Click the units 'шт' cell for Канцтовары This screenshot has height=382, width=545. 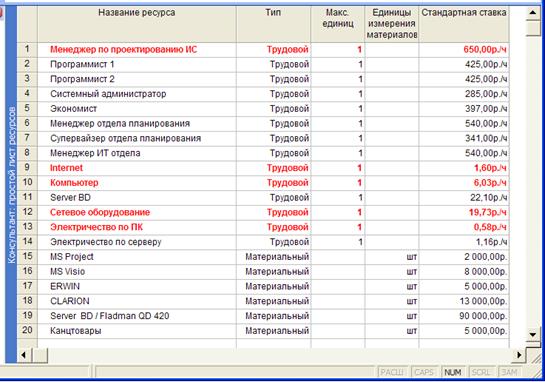click(x=392, y=331)
